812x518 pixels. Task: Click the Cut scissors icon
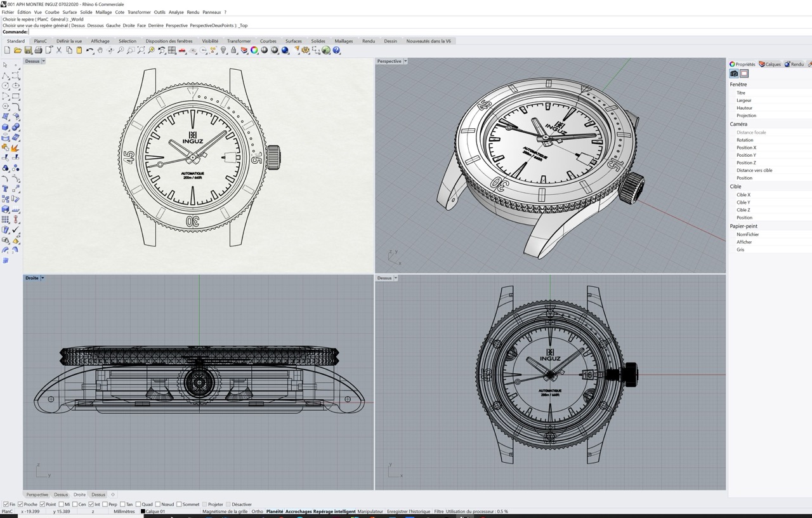pos(58,50)
